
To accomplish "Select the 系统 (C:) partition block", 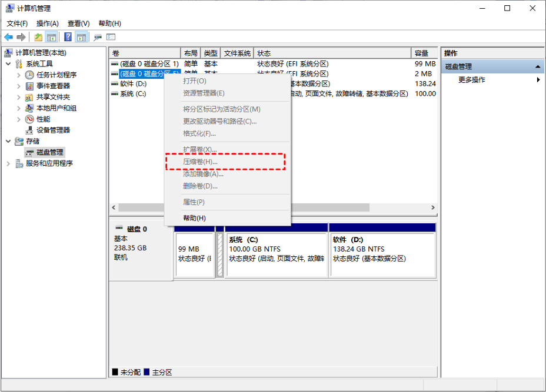I will click(277, 254).
